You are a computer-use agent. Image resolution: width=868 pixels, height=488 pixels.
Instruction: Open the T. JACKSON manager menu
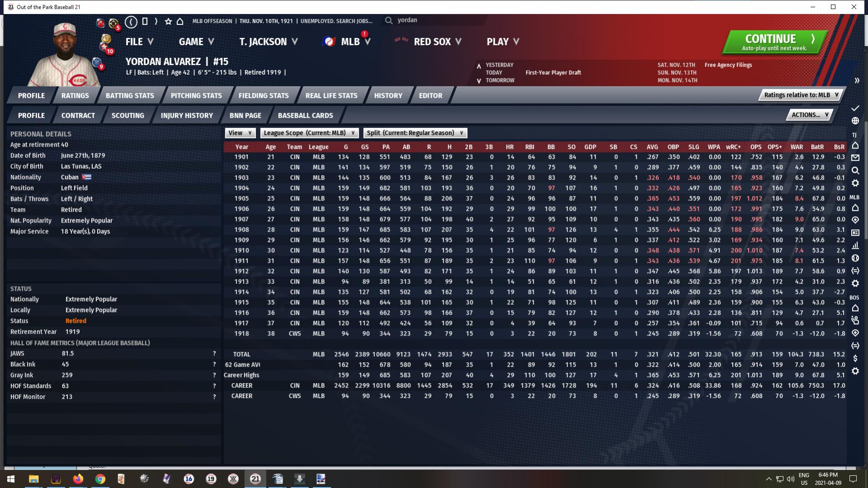pos(269,42)
